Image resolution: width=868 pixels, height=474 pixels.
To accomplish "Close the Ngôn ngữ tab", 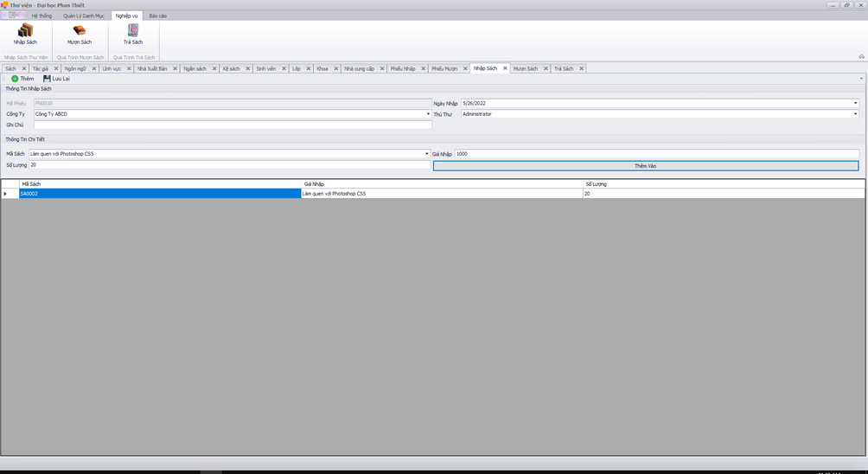I will click(x=94, y=68).
